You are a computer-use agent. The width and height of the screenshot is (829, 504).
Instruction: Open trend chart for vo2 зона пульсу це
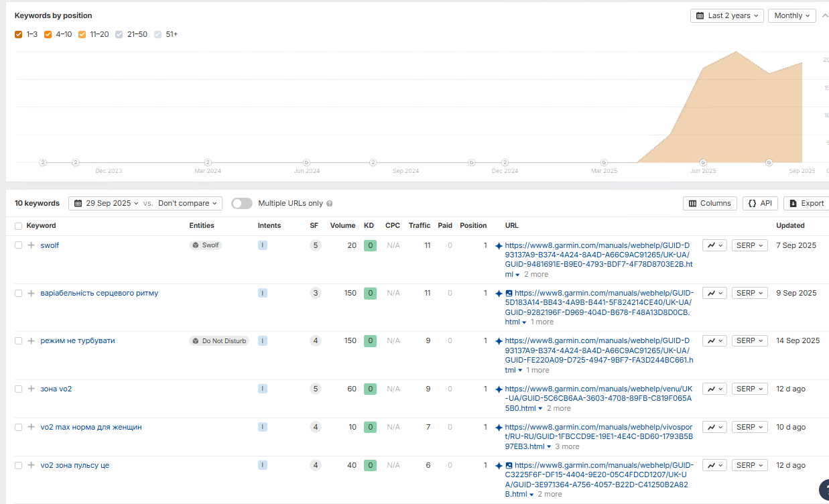tap(714, 465)
